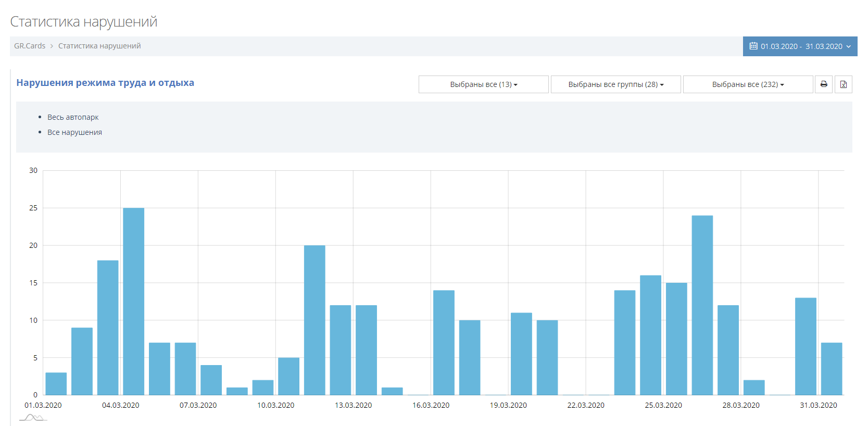
Task: Click the last bar on the chart
Action: 831,368
